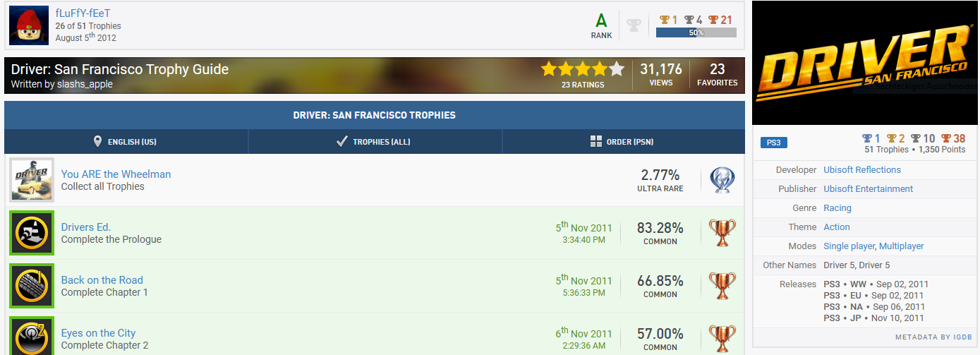Open the Trophies (All) filter dropdown
Viewport: 980px width, 355px height.
click(375, 142)
